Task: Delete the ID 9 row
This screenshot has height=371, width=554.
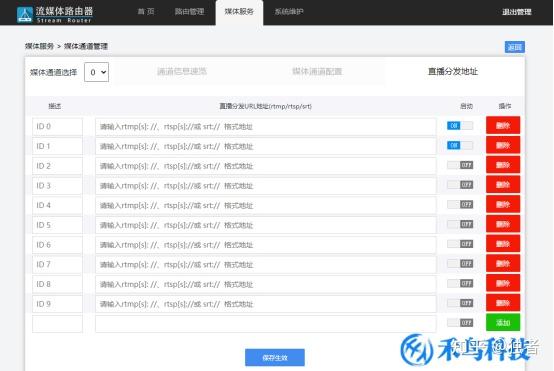Action: pyautogui.click(x=503, y=303)
